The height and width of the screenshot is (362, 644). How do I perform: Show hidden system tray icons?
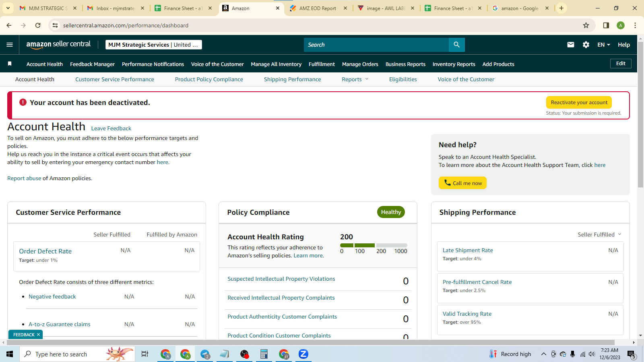pos(543,354)
